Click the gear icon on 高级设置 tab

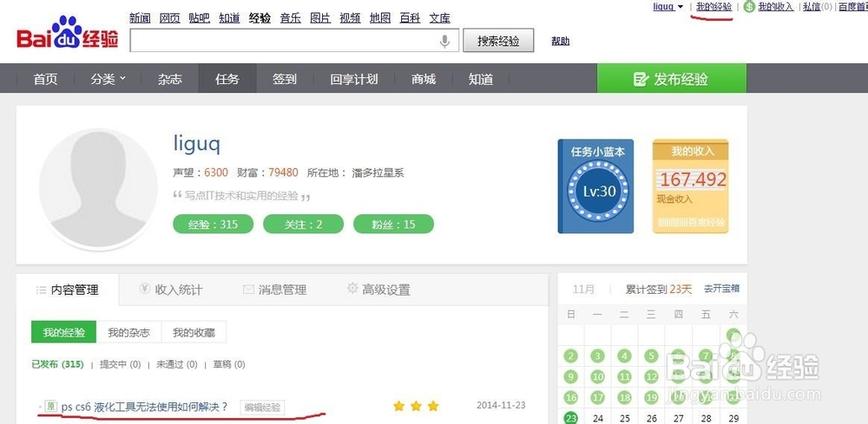352,288
